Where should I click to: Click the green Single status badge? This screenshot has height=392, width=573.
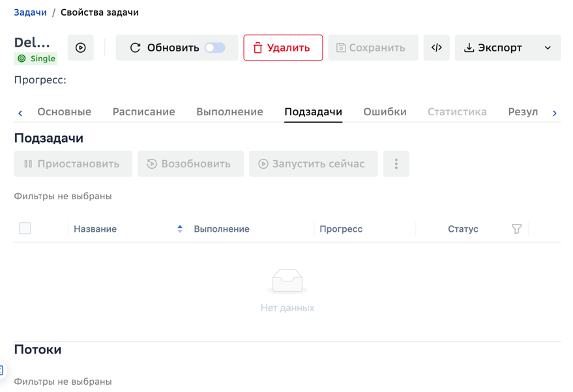(x=36, y=59)
